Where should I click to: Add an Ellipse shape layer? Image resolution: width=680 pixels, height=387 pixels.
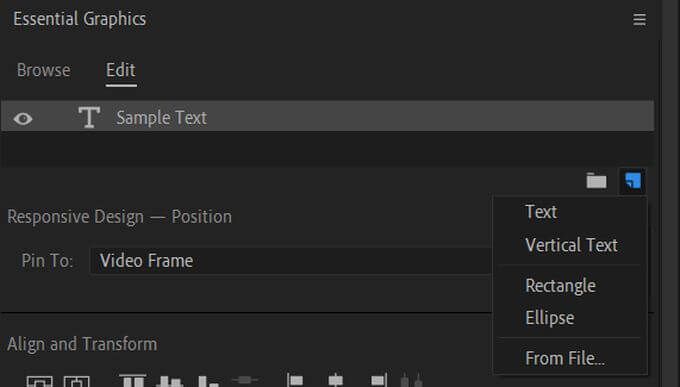tap(549, 318)
